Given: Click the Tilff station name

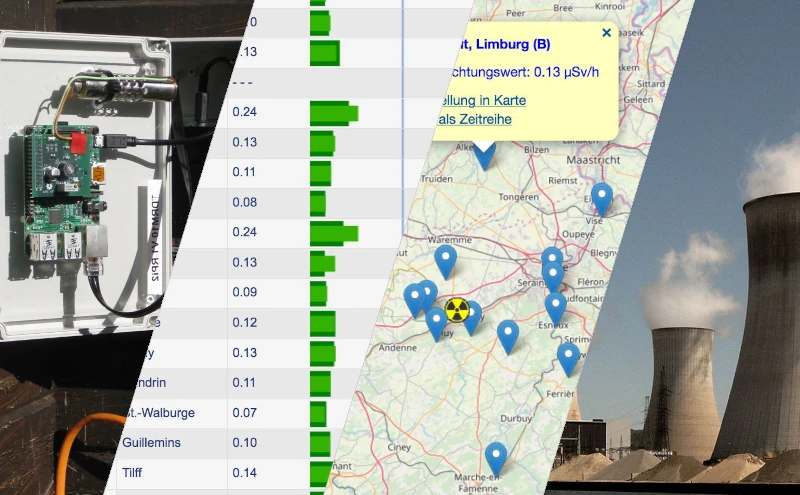Looking at the screenshot, I should pyautogui.click(x=132, y=473).
